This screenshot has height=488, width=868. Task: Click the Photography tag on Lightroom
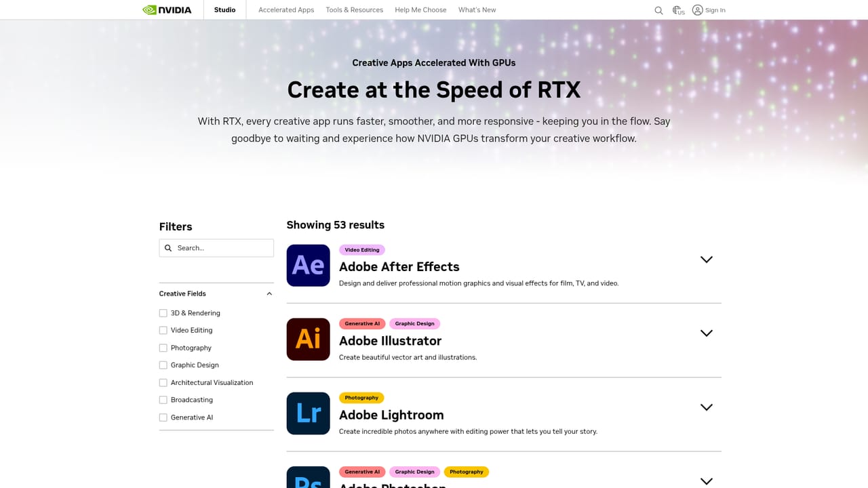[x=361, y=398]
